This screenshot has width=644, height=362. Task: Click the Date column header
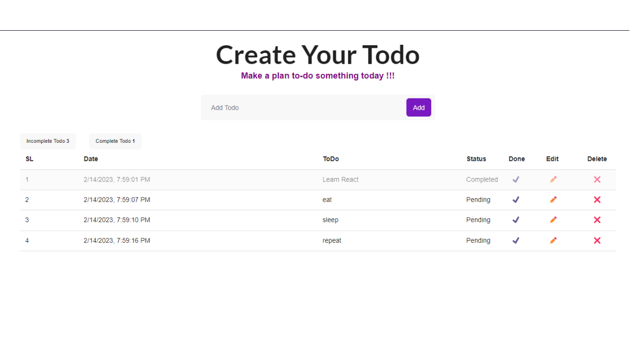(91, 159)
